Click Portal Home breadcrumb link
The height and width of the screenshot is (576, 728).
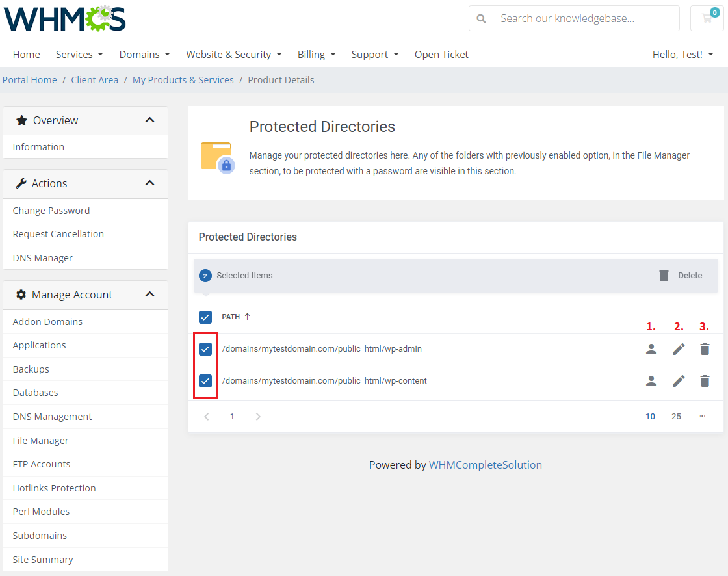30,80
